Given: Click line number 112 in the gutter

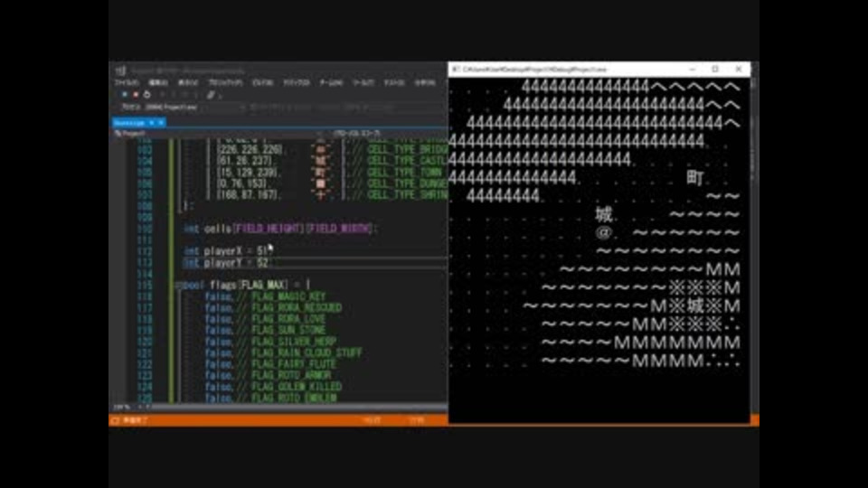Looking at the screenshot, I should coord(145,251).
